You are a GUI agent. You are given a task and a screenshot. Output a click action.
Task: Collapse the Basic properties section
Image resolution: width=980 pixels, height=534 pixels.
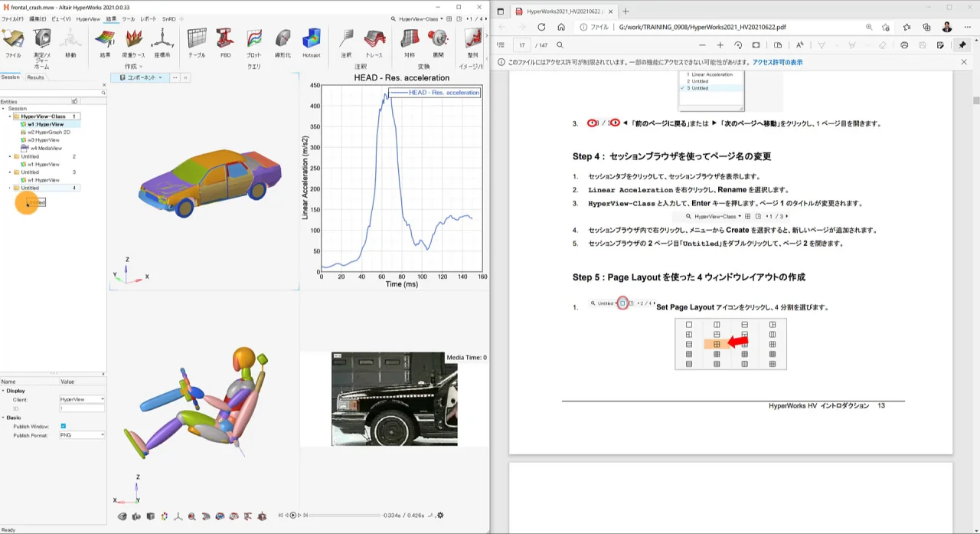point(3,418)
